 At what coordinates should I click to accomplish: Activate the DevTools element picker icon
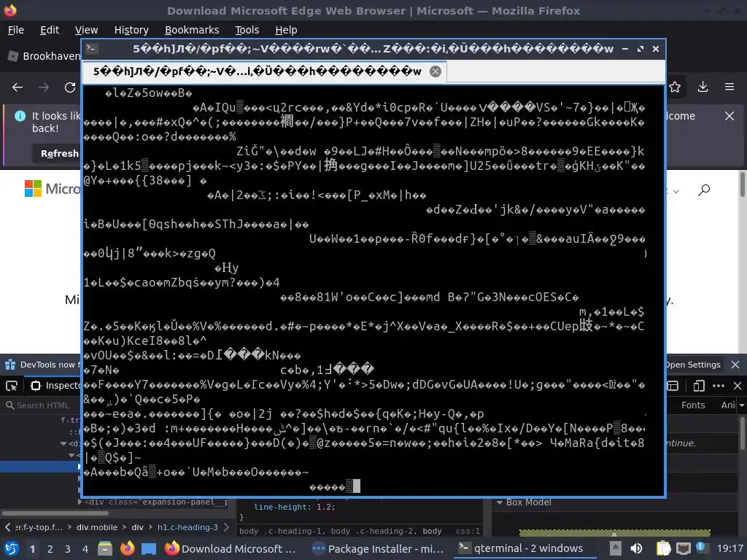click(12, 385)
